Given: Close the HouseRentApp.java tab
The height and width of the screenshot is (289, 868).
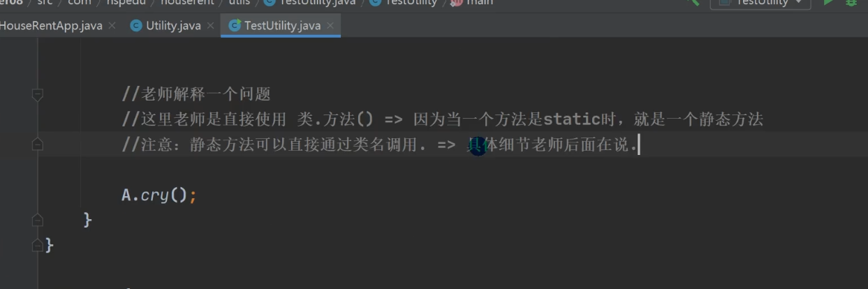Looking at the screenshot, I should tap(112, 26).
